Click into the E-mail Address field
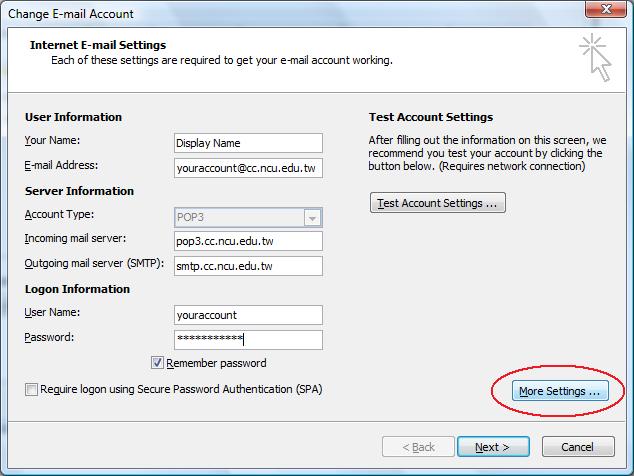634x476 pixels. click(247, 168)
